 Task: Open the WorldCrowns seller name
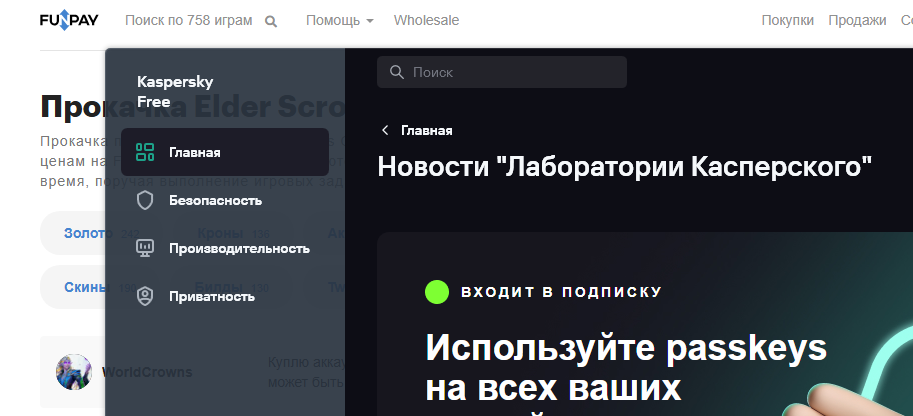[x=147, y=372]
